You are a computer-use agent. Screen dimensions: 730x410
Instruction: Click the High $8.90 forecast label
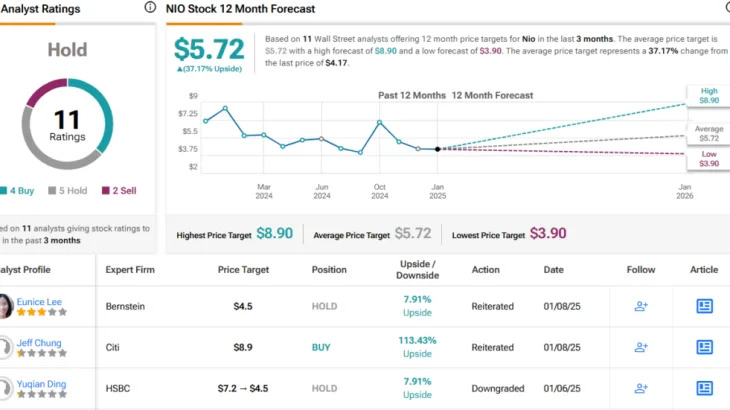[709, 95]
